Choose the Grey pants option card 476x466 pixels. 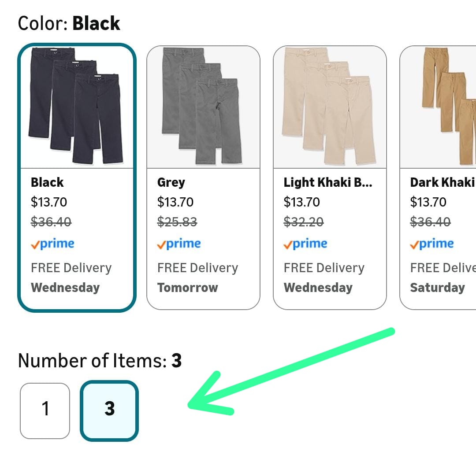[x=203, y=178]
